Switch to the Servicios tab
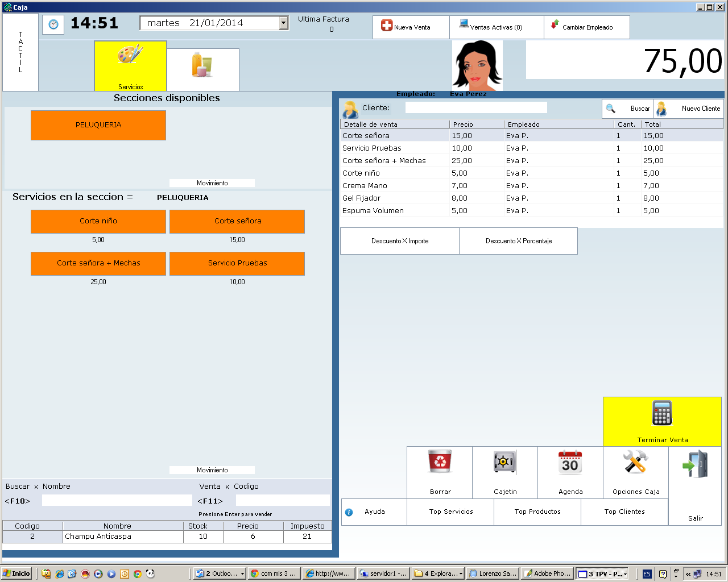 tap(130, 65)
